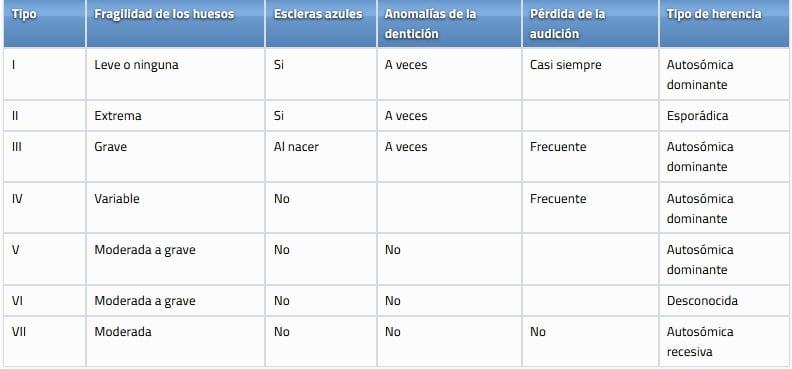Click the 'Grave' cell in row III
792x369 pixels.
[x=110, y=147]
